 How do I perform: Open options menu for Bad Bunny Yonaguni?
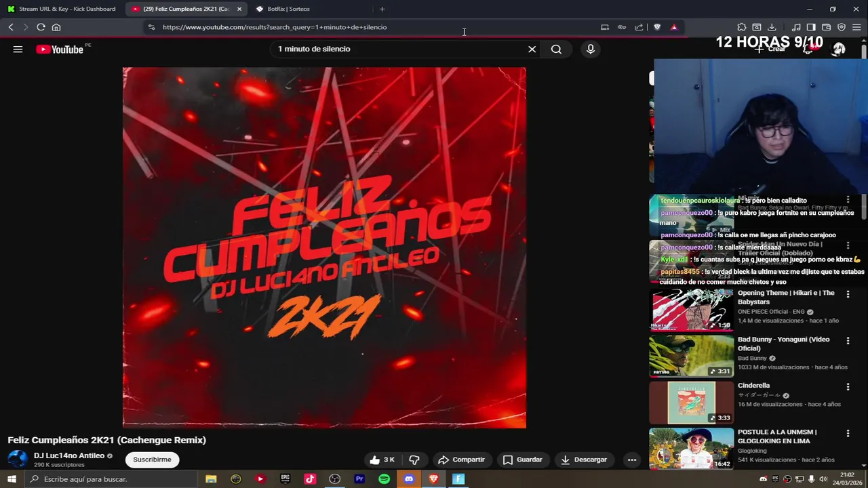click(x=848, y=340)
